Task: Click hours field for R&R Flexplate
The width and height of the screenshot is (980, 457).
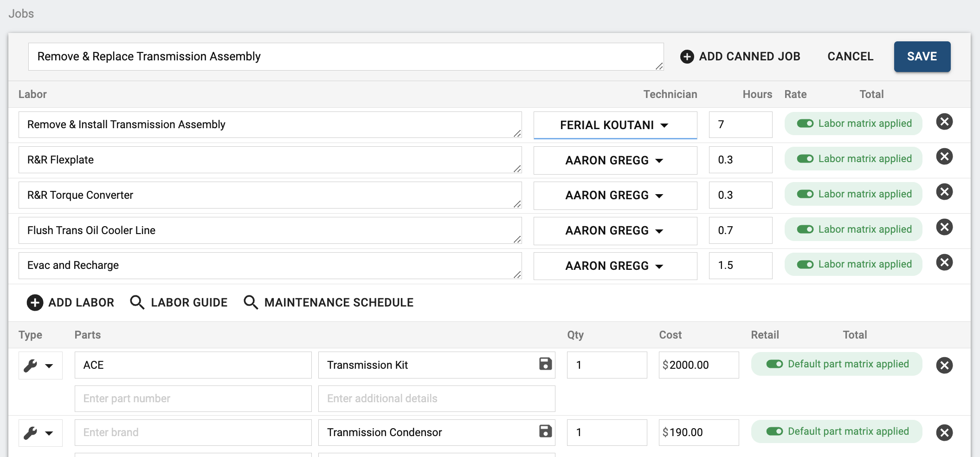Action: (x=741, y=160)
